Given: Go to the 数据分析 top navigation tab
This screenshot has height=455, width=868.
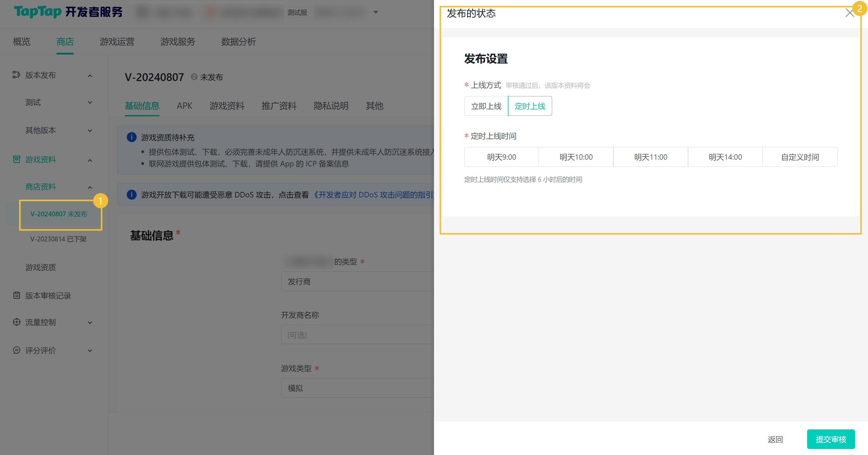Looking at the screenshot, I should coord(239,41).
